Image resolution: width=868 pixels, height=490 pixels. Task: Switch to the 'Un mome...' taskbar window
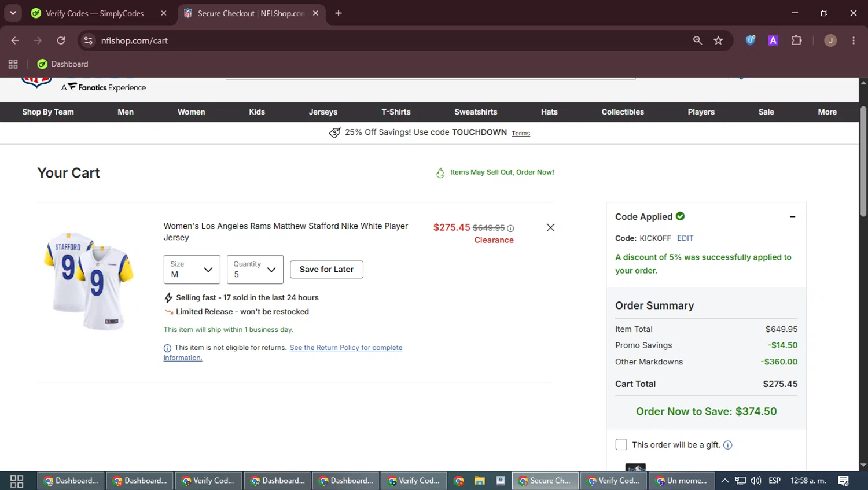coord(682,481)
